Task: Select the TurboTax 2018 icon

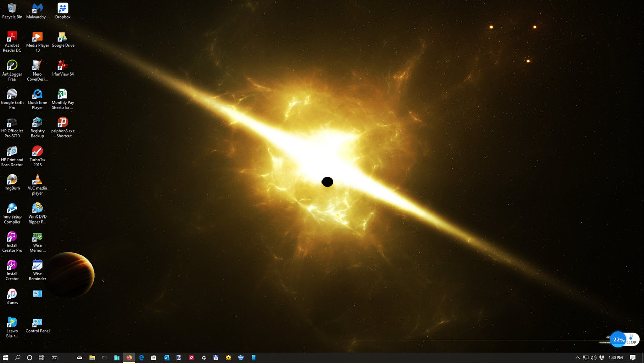Action: pyautogui.click(x=37, y=156)
